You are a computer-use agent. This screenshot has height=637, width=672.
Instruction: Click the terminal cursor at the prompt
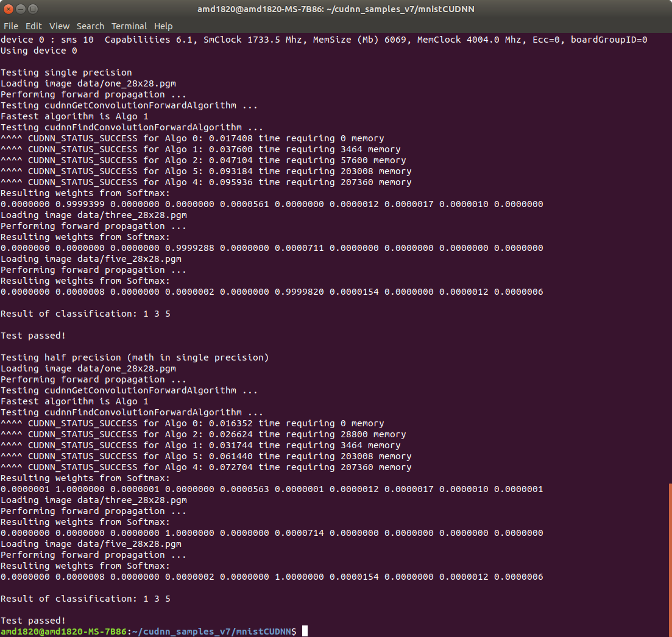click(305, 632)
